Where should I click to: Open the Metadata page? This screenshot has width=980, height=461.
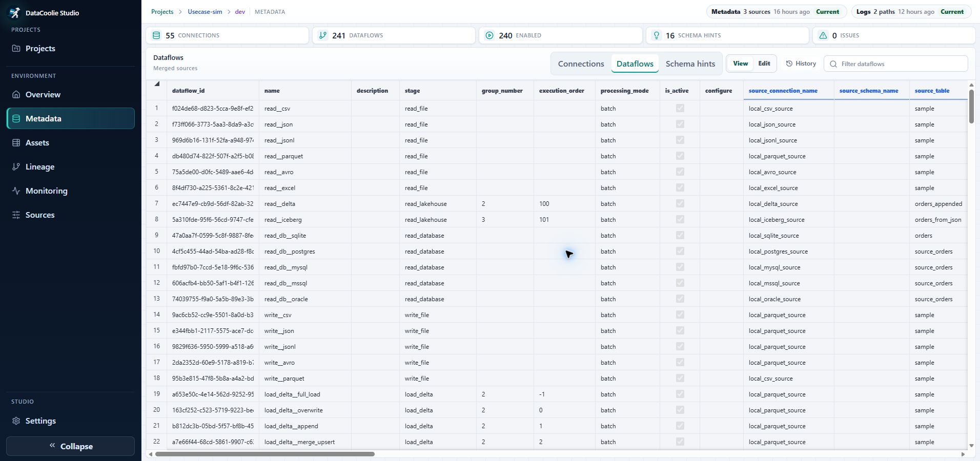coord(71,118)
